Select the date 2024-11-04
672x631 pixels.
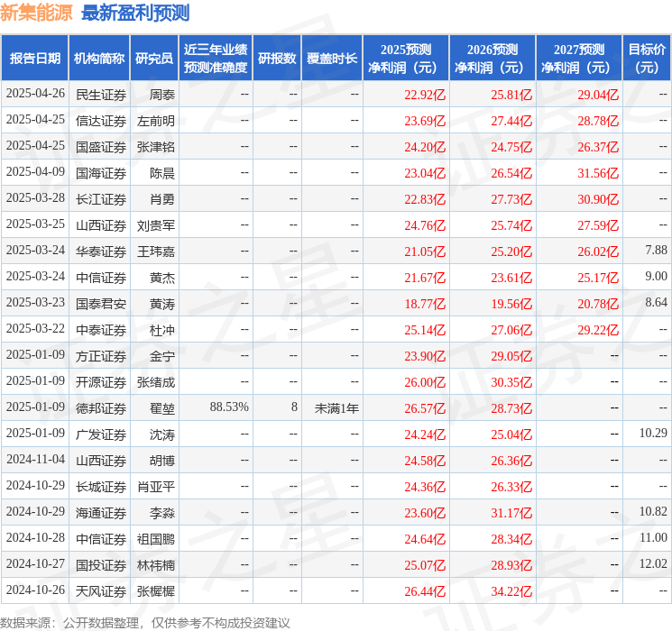coord(35,459)
